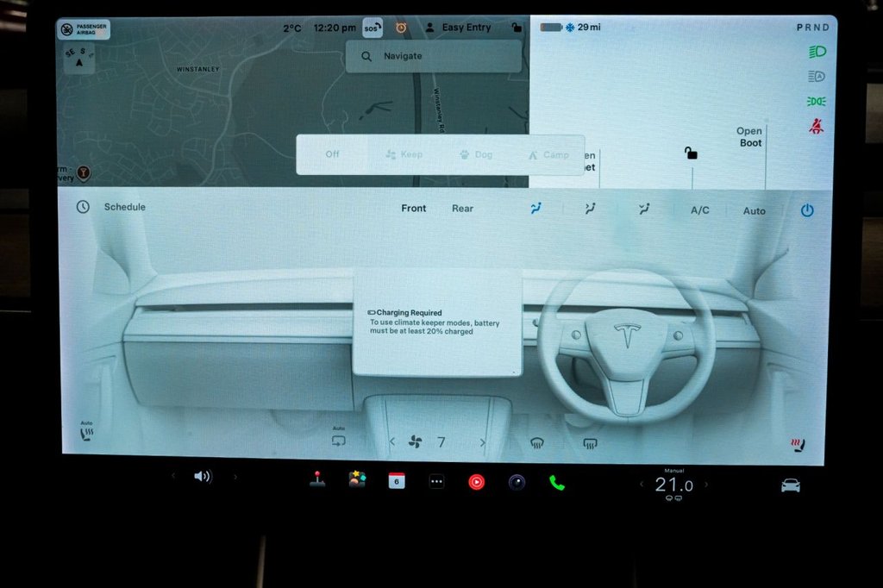The width and height of the screenshot is (883, 588).
Task: Open the Toybox app
Action: click(x=356, y=481)
